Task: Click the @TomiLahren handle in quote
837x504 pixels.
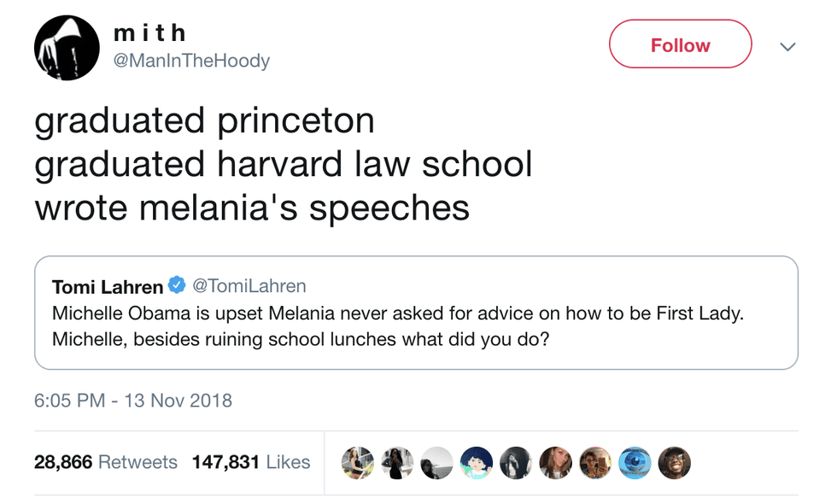Action: pyautogui.click(x=249, y=286)
